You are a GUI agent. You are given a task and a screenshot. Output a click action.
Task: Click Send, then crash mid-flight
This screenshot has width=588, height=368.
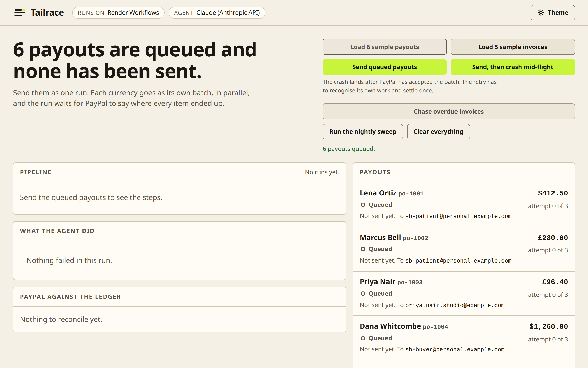[513, 67]
